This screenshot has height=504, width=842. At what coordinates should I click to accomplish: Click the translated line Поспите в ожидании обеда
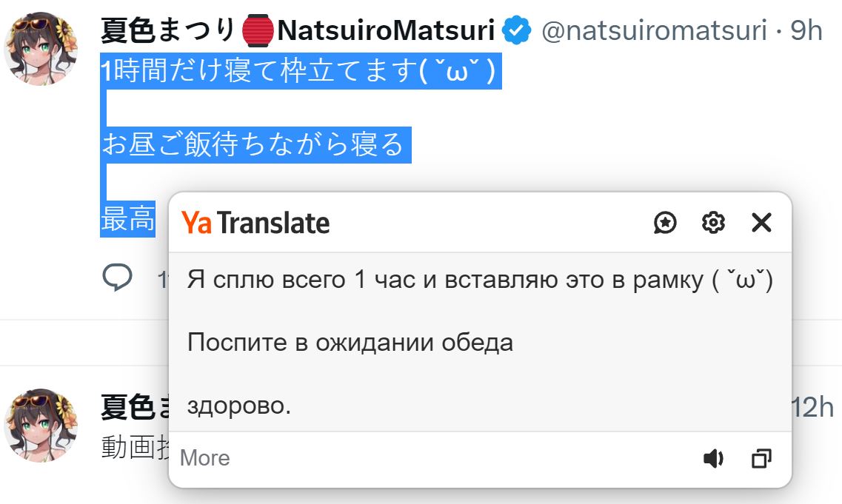pyautogui.click(x=350, y=343)
